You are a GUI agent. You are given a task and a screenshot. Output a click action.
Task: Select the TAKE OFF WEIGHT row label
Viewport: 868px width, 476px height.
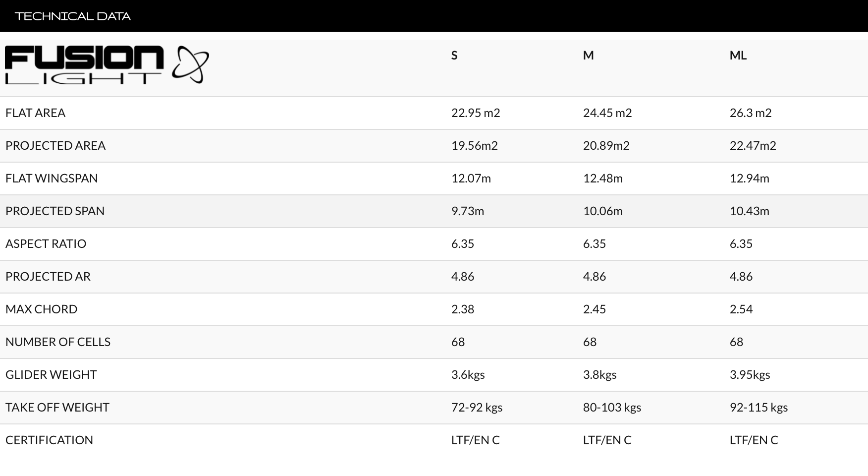point(57,407)
